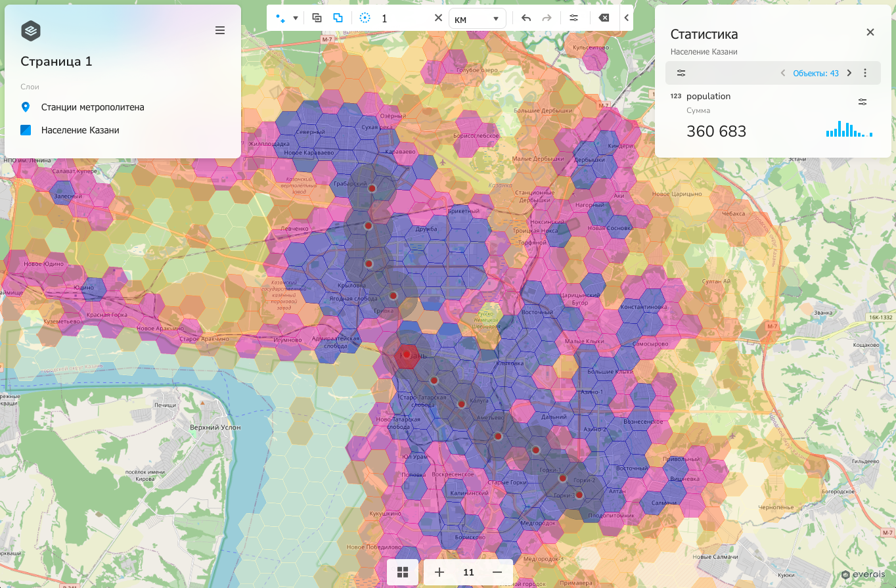896x588 pixels.
Task: Select the Станции метрополитена layer
Action: 93,107
